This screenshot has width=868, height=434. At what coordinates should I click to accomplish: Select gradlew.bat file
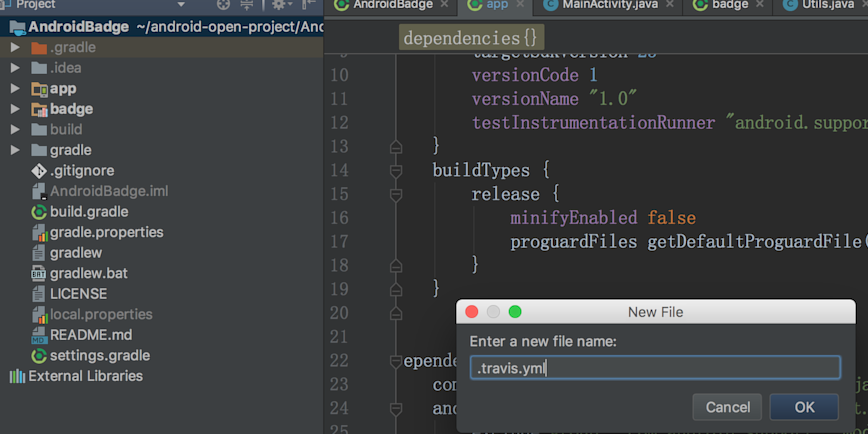coord(89,273)
